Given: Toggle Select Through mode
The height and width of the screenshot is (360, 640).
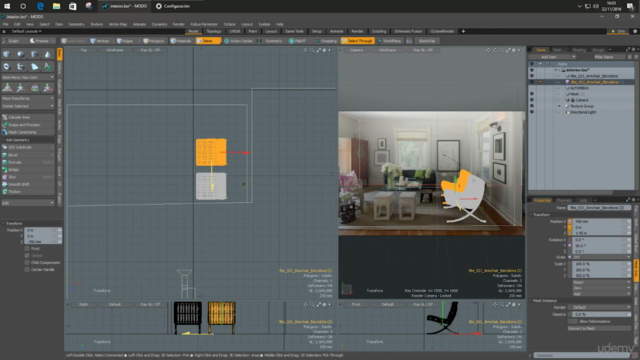Looking at the screenshot, I should [x=357, y=41].
